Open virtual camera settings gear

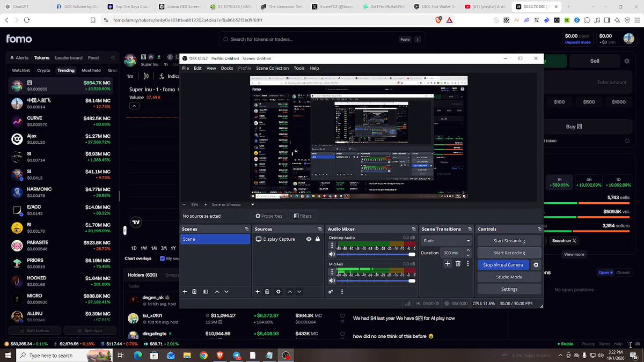click(x=536, y=265)
